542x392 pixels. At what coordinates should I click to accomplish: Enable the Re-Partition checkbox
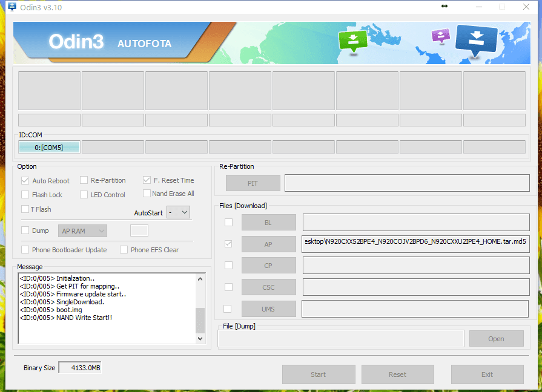pos(84,180)
